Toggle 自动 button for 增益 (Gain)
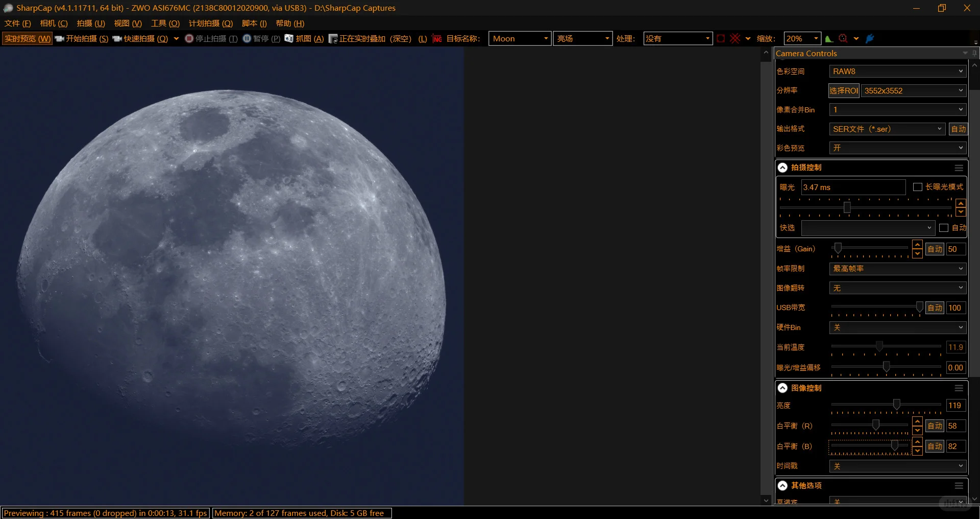This screenshot has height=519, width=980. [935, 249]
